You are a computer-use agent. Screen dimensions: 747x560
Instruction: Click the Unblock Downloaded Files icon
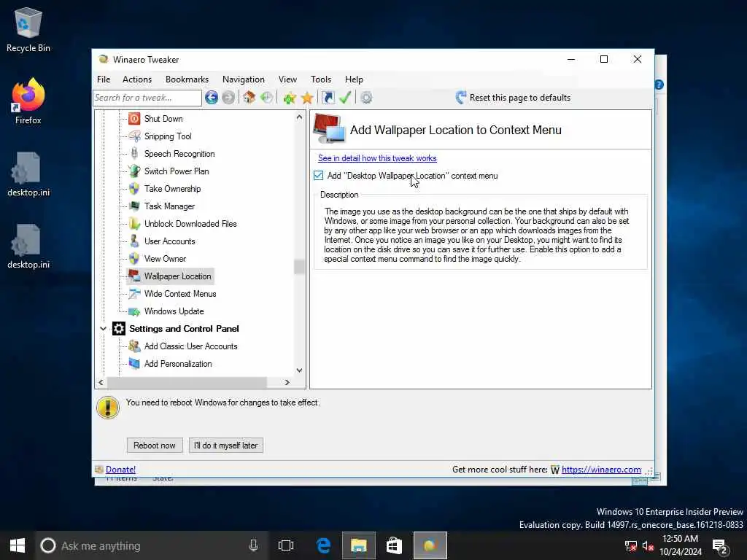134,223
